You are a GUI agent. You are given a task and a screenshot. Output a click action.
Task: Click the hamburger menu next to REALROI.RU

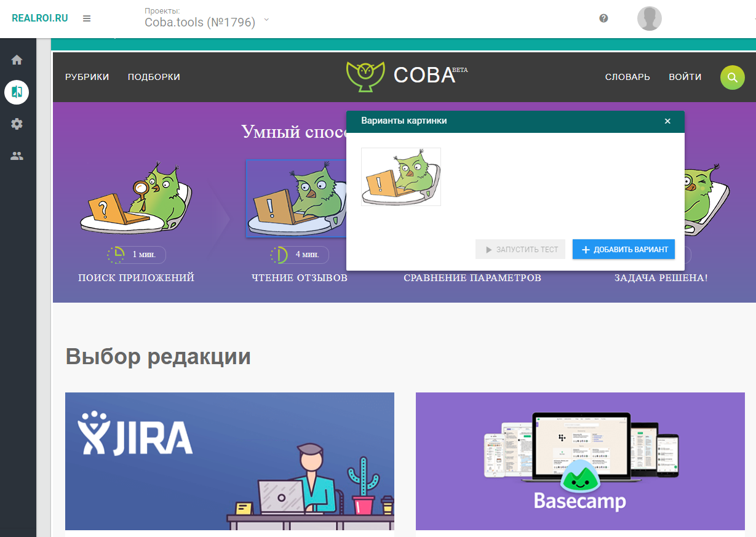pyautogui.click(x=87, y=18)
